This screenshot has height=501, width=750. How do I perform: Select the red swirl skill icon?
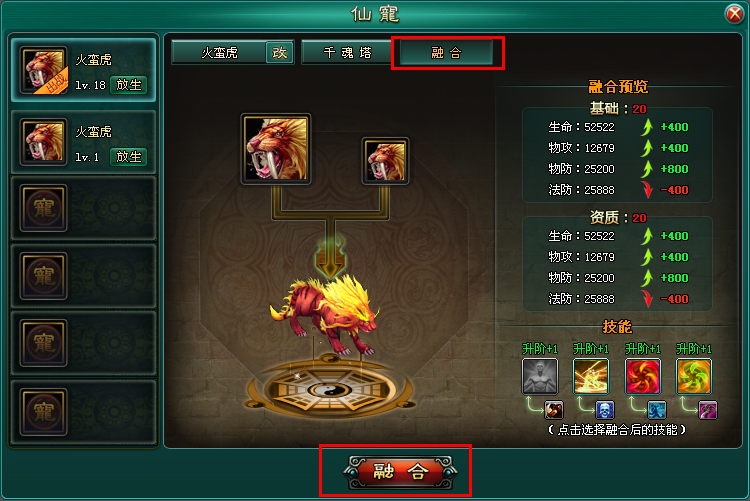point(643,376)
